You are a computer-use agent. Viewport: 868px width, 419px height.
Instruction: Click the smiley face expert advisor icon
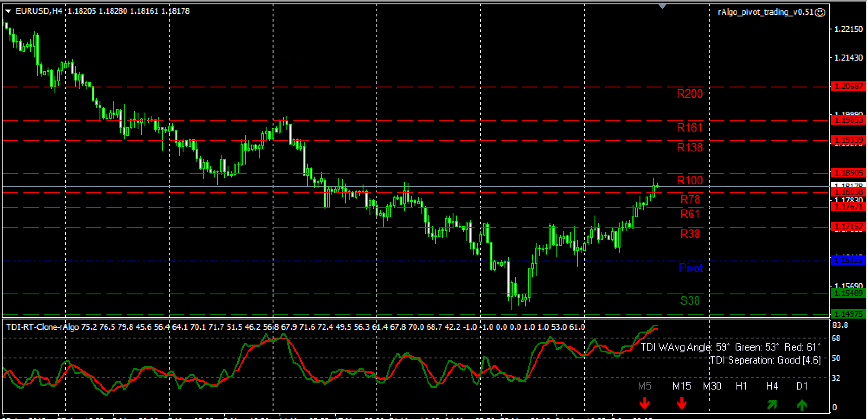[x=820, y=13]
